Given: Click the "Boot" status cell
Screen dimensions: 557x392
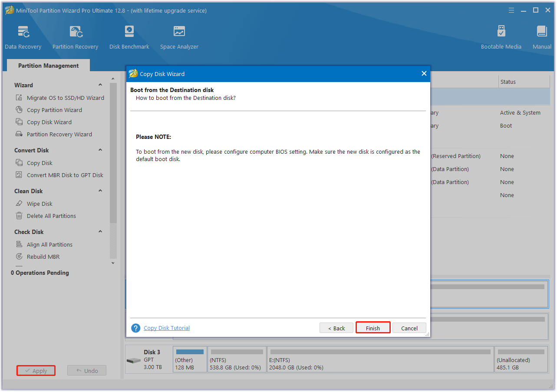Looking at the screenshot, I should click(506, 125).
